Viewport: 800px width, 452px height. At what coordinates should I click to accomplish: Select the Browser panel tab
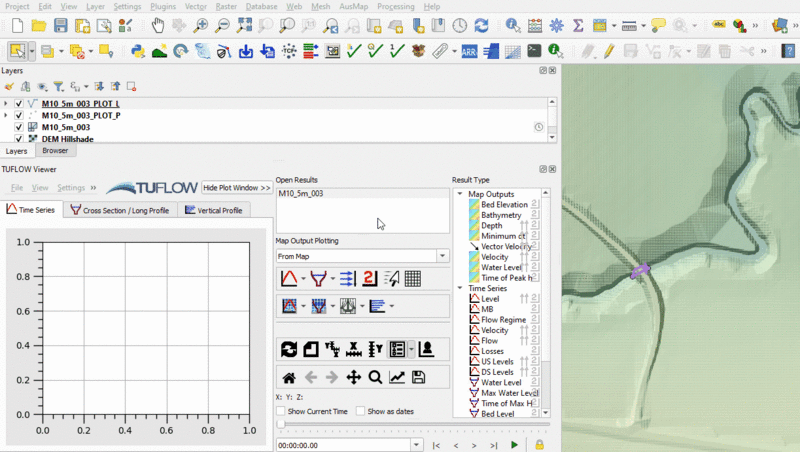click(x=55, y=151)
